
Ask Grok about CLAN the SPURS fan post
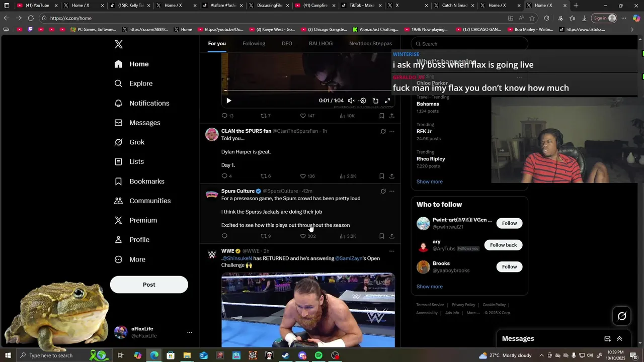(383, 131)
